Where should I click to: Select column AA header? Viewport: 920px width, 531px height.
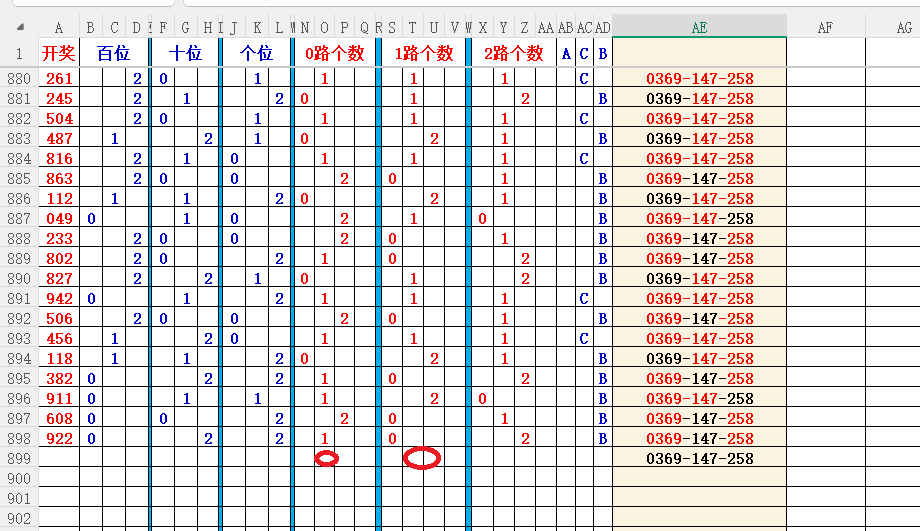(546, 28)
